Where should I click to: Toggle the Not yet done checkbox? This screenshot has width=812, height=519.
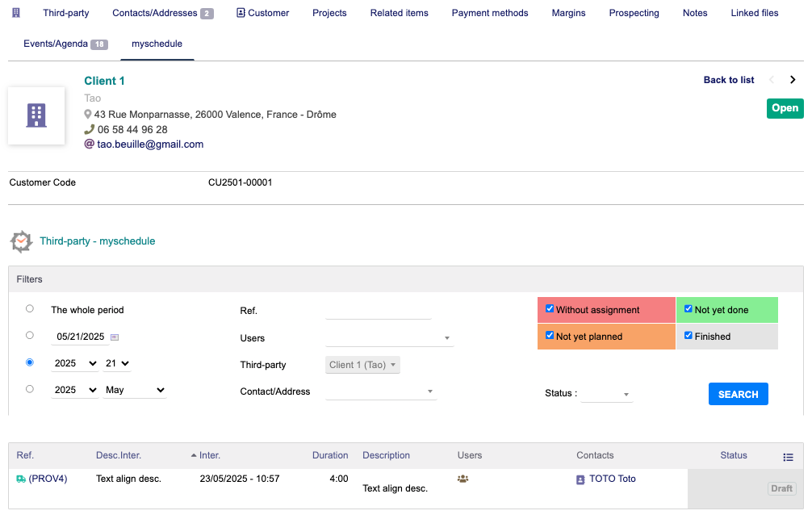tap(689, 309)
